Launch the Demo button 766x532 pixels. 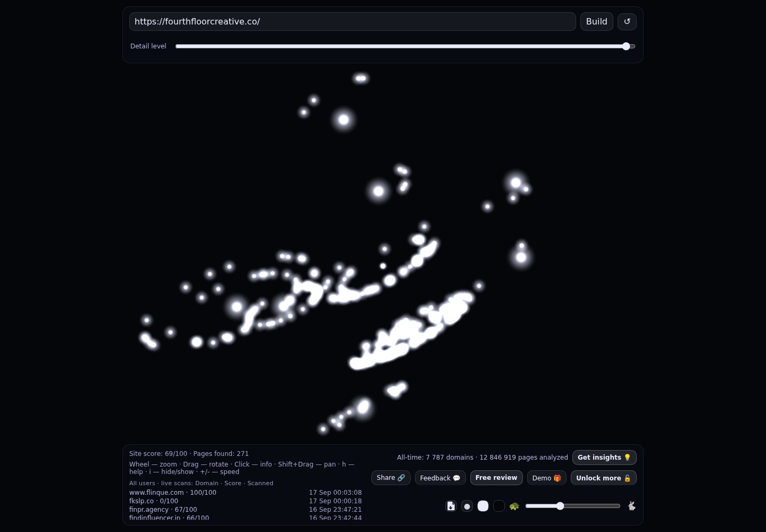[x=547, y=478]
